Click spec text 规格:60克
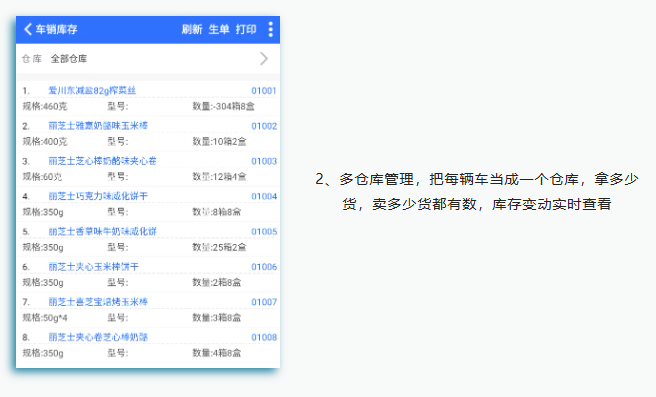 click(x=42, y=177)
